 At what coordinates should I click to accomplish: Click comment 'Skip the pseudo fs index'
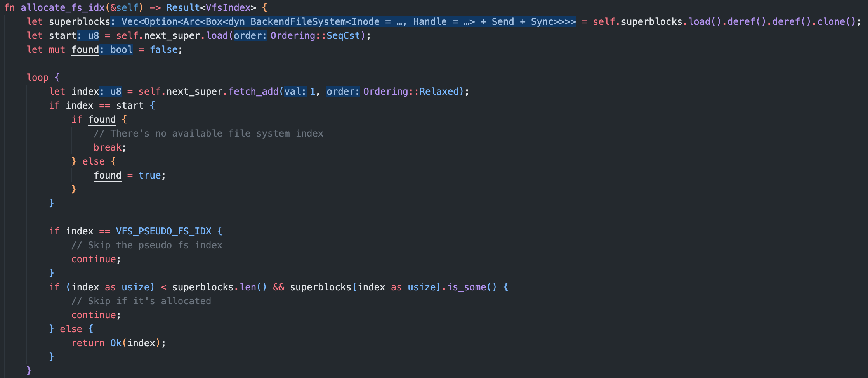pyautogui.click(x=147, y=245)
